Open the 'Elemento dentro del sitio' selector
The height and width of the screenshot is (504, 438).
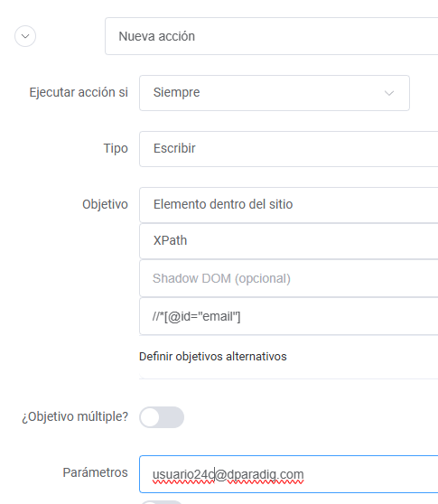point(289,205)
